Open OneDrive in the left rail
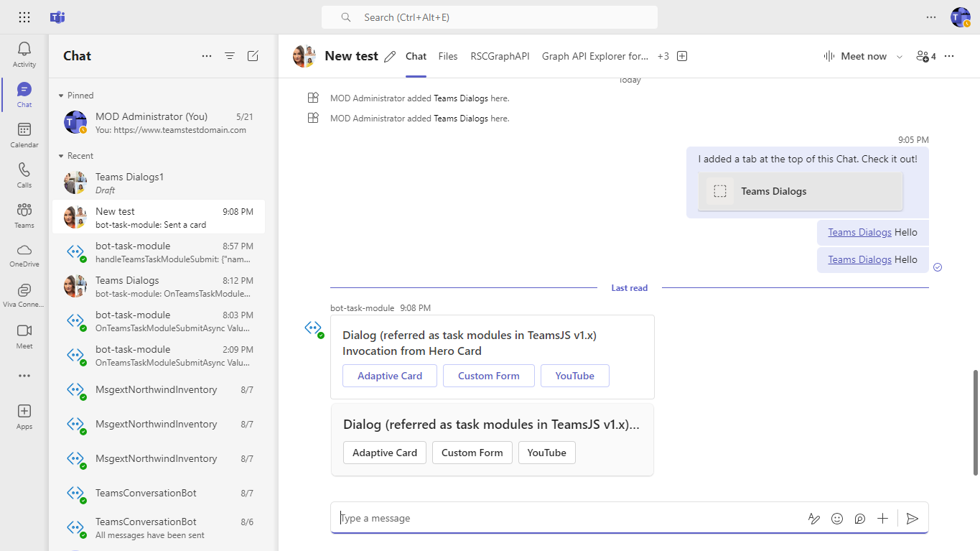 (x=24, y=255)
